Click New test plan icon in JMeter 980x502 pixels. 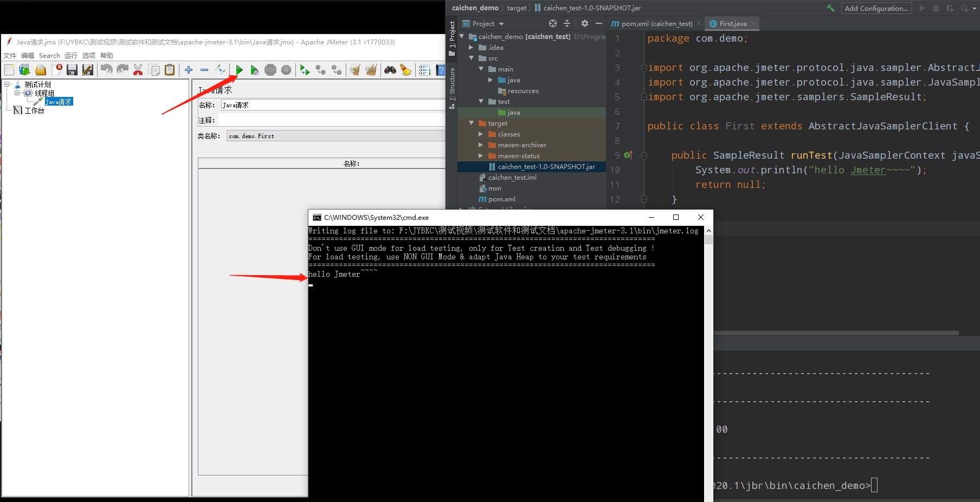(9, 70)
